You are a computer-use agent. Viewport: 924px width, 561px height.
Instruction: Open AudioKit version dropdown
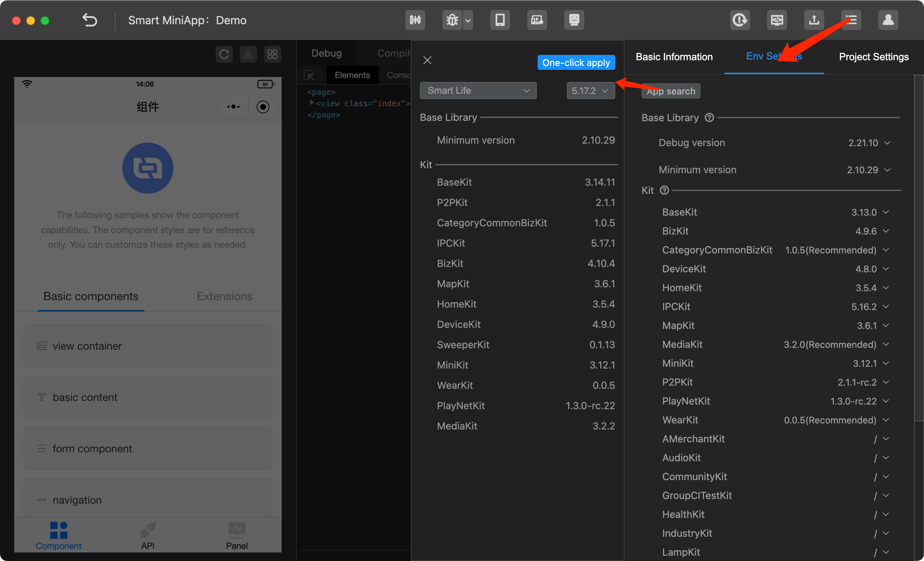click(881, 458)
